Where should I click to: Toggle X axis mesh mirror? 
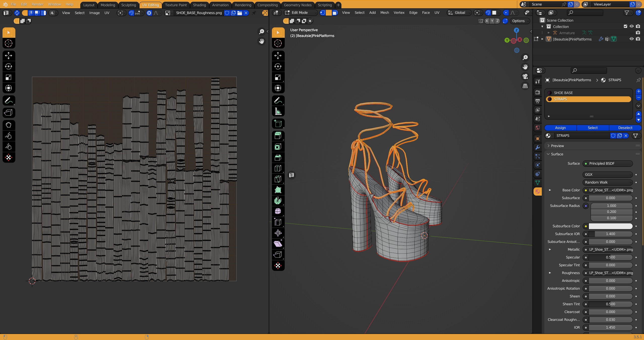[x=487, y=21]
